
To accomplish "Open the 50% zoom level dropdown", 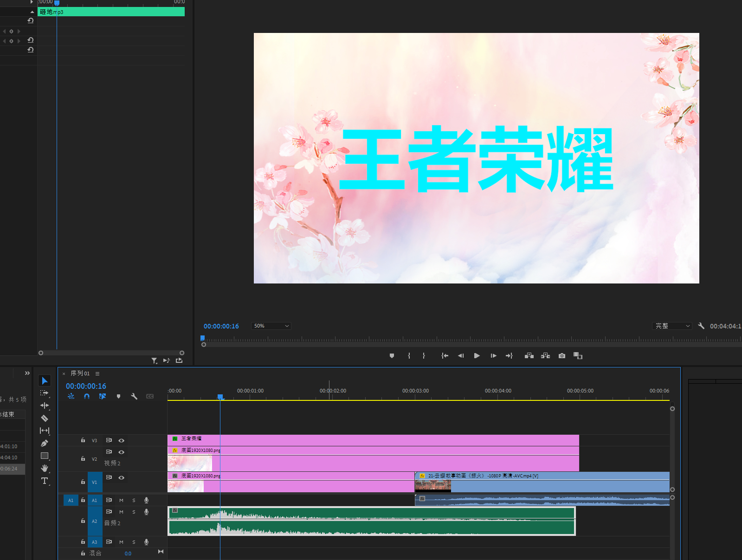I will (271, 326).
